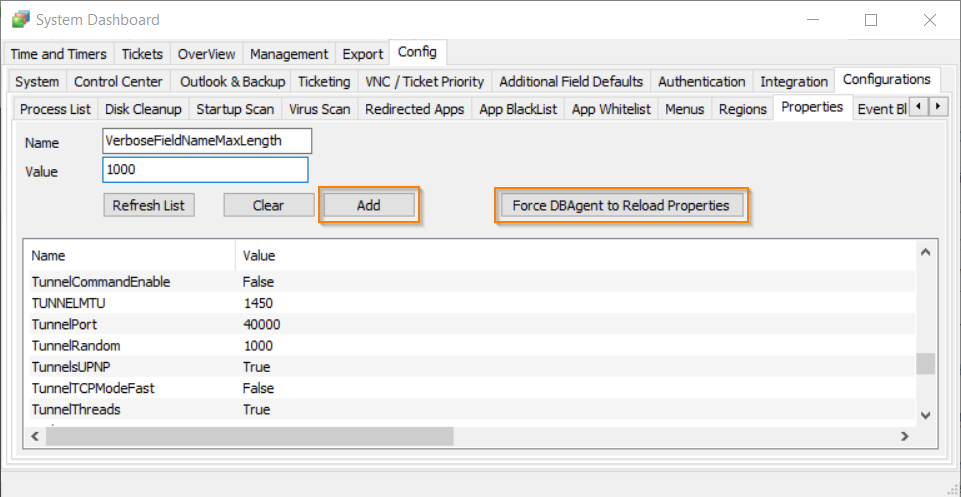Click the System Dashboard app icon
The image size is (961, 497).
click(x=20, y=20)
